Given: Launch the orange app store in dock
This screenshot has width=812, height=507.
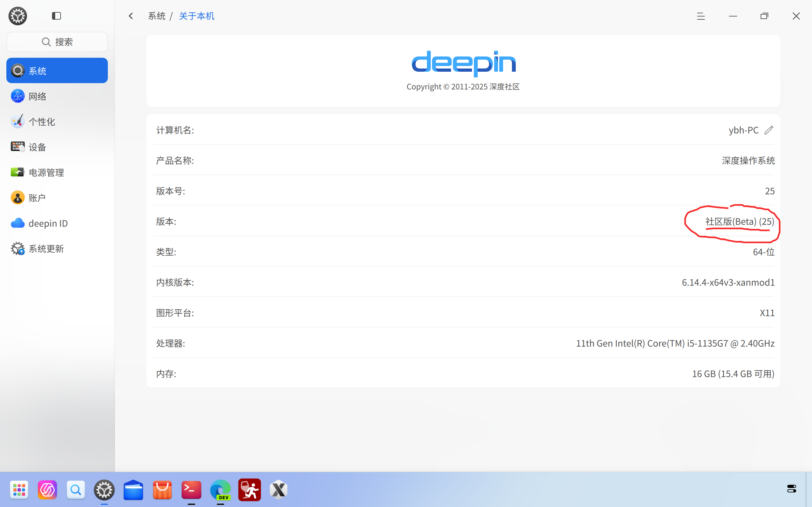Looking at the screenshot, I should tap(162, 490).
